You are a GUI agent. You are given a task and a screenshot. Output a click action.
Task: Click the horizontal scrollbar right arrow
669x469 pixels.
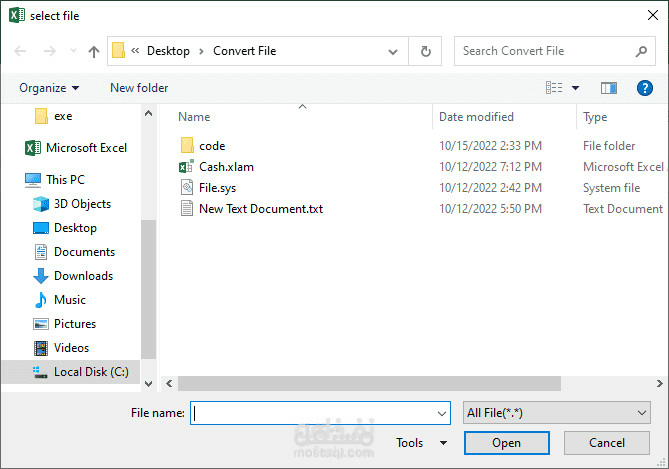660,383
